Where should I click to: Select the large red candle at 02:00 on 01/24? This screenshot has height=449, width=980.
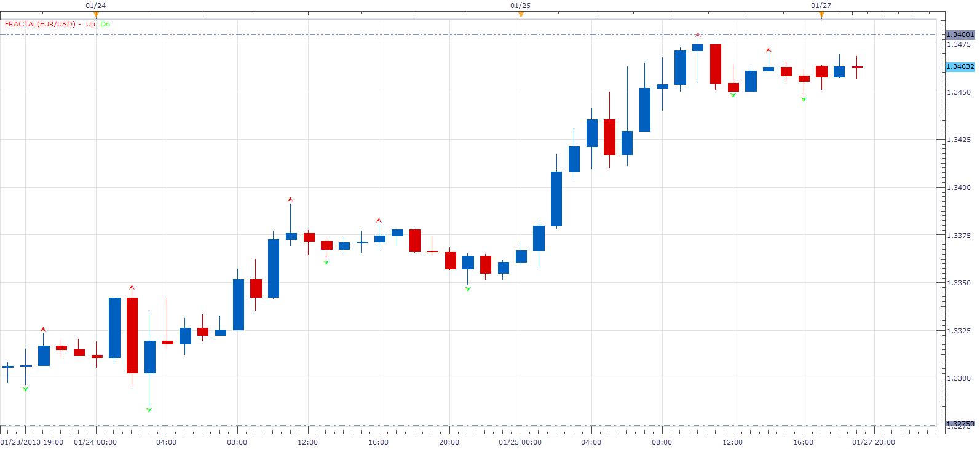pos(132,335)
